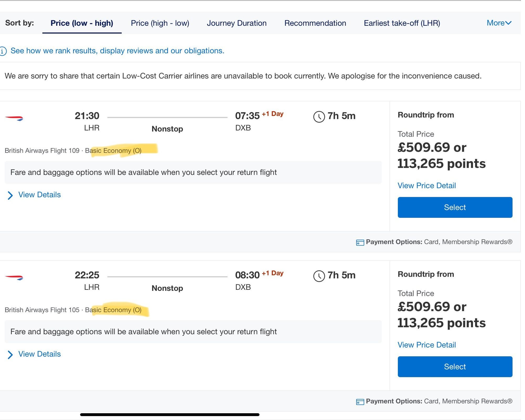This screenshot has height=420, width=525.
Task: Click the info icon beside ranking notice
Action: [3, 51]
